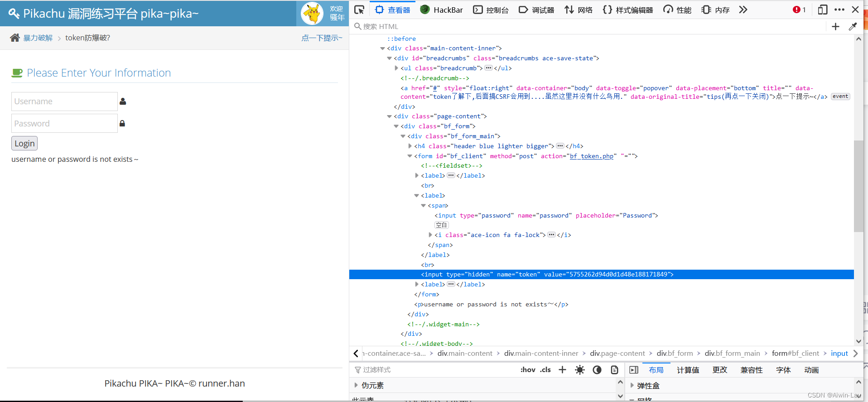Toggle dark color scheme simulation
The height and width of the screenshot is (402, 868).
pyautogui.click(x=597, y=370)
